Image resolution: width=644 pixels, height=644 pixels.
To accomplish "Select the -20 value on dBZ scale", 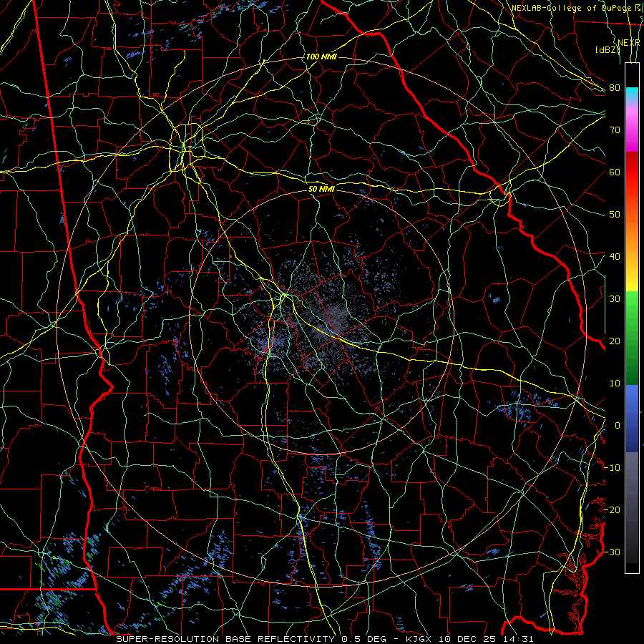I will 613,509.
